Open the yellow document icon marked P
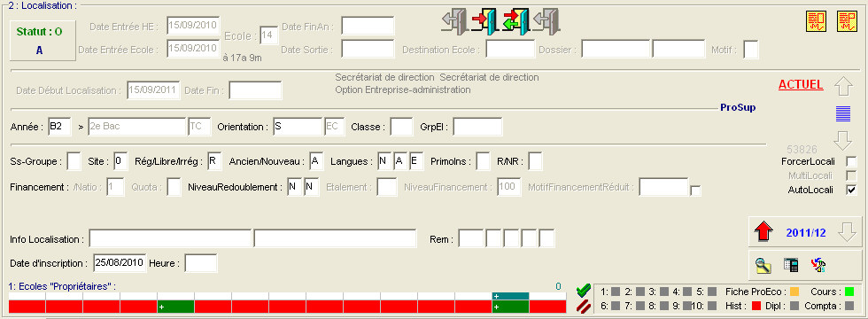Viewport: 868px width, 319px height. [847, 21]
